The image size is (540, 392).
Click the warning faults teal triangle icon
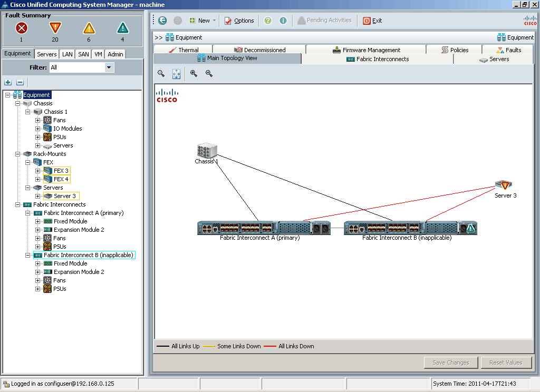click(122, 28)
